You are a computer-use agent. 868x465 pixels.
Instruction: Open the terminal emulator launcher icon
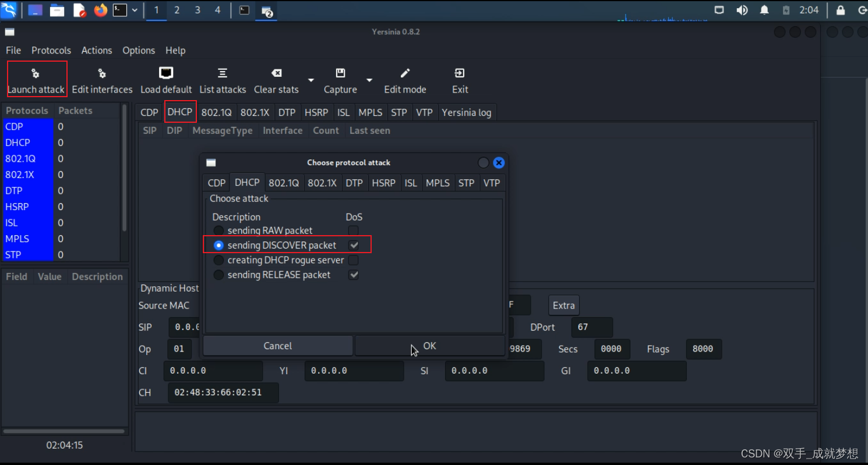point(120,10)
